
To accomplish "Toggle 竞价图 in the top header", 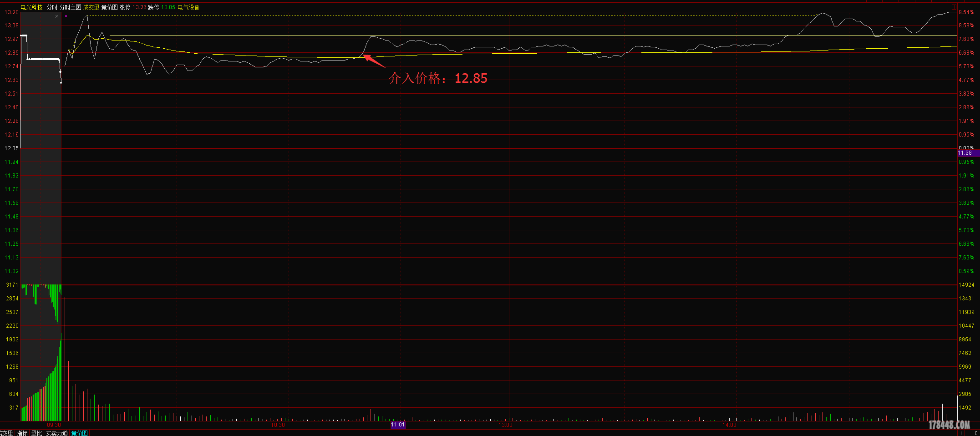I will [x=109, y=7].
